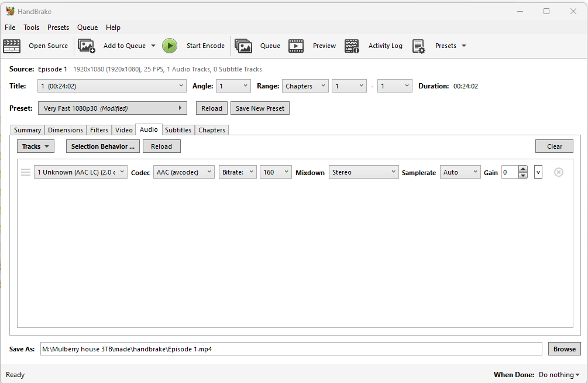The image size is (588, 383).
Task: Open the bitrate value dropdown showing 160
Action: [276, 172]
